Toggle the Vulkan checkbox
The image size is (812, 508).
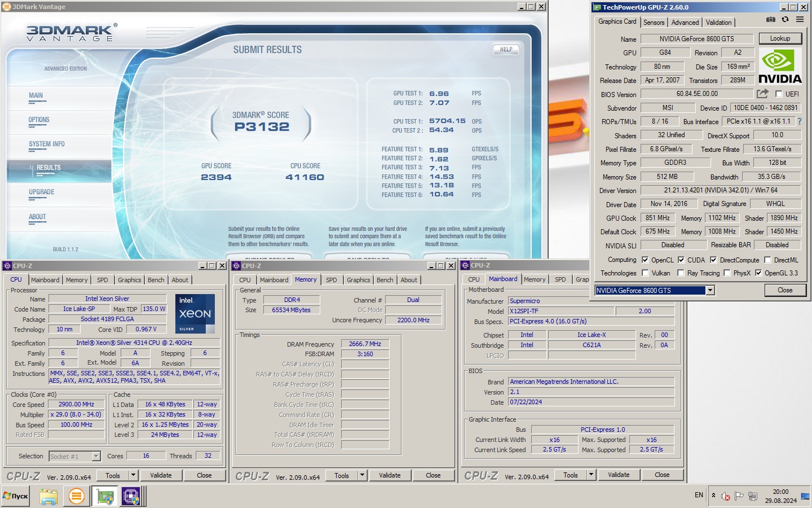pyautogui.click(x=646, y=273)
